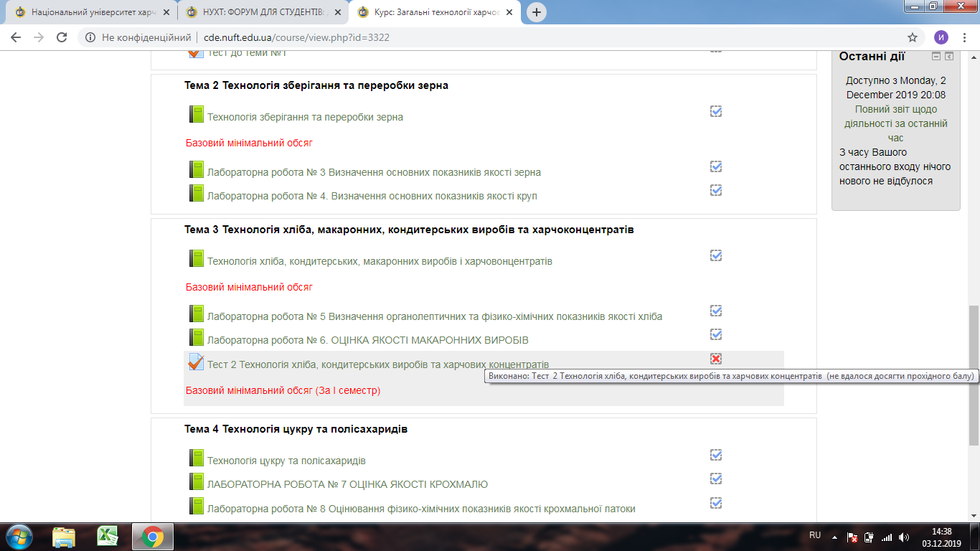Click the book icon beside Технологія цукру та полісахаридів
Screen dimensions: 980x551
(x=196, y=458)
